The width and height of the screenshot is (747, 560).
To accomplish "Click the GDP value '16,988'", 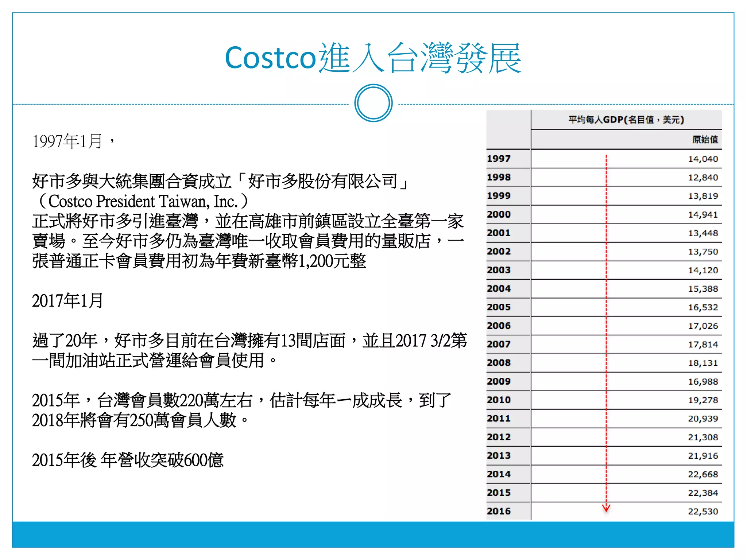I will [x=703, y=381].
